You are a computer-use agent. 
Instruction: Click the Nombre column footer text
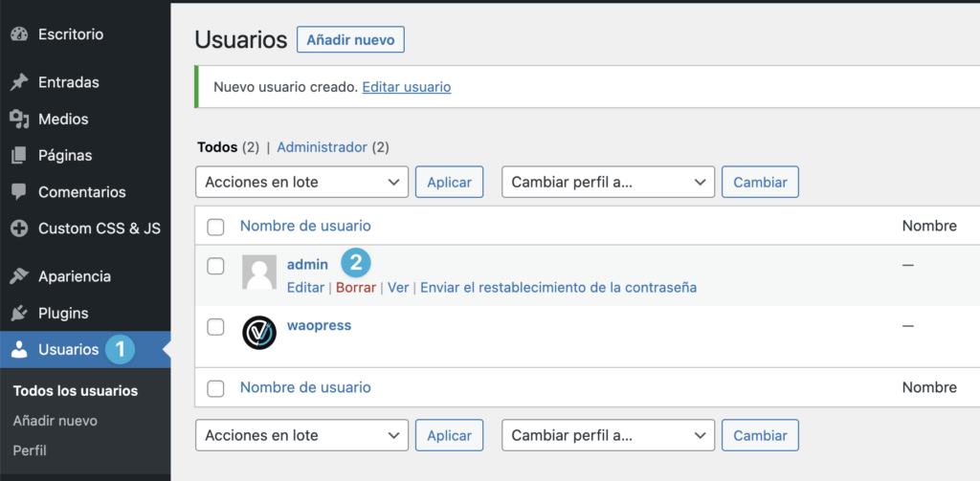(929, 387)
